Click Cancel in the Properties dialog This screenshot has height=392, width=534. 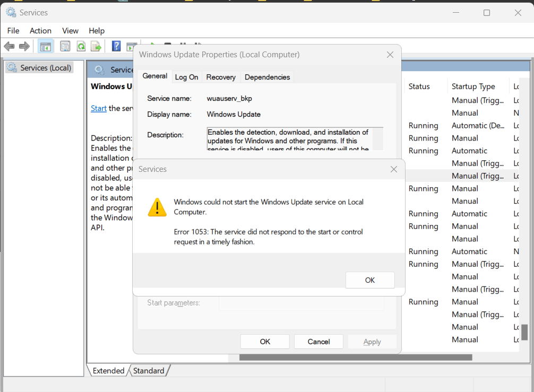(x=319, y=342)
